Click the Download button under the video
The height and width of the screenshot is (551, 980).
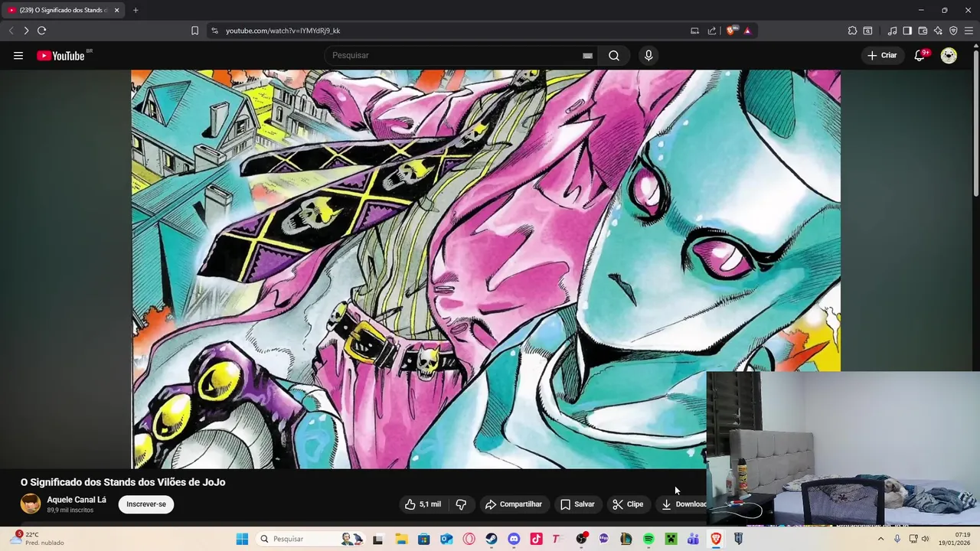(x=683, y=504)
